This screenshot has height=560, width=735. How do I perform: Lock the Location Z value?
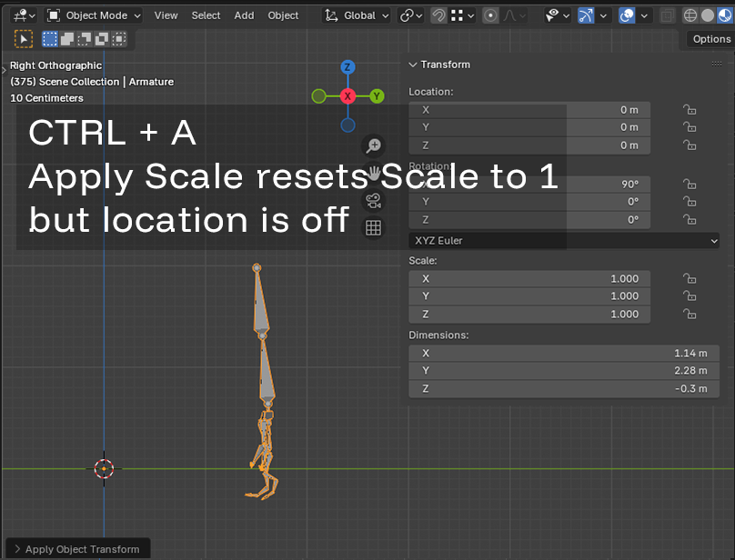tap(690, 145)
